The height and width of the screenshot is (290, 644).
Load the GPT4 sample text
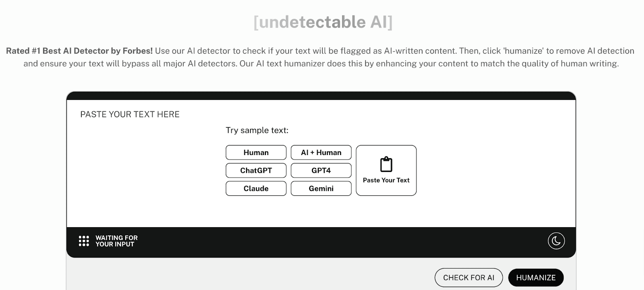[321, 170]
